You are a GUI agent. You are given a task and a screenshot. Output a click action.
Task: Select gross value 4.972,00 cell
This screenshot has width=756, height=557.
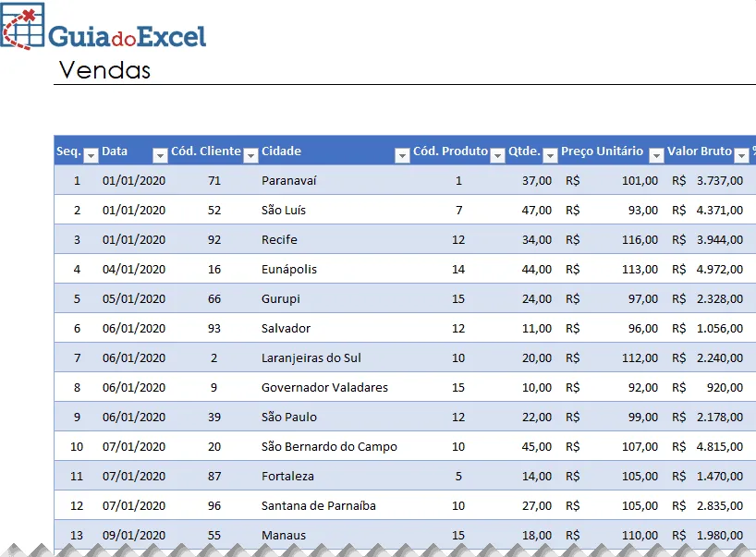click(x=707, y=269)
